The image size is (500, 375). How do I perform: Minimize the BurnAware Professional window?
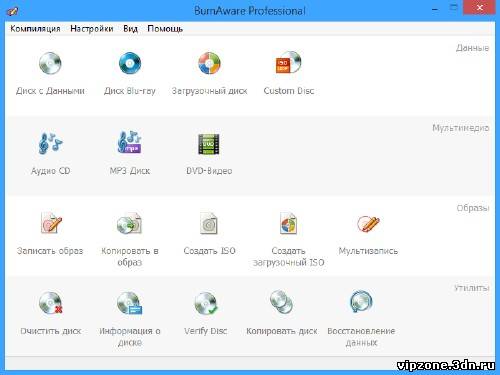pos(435,9)
